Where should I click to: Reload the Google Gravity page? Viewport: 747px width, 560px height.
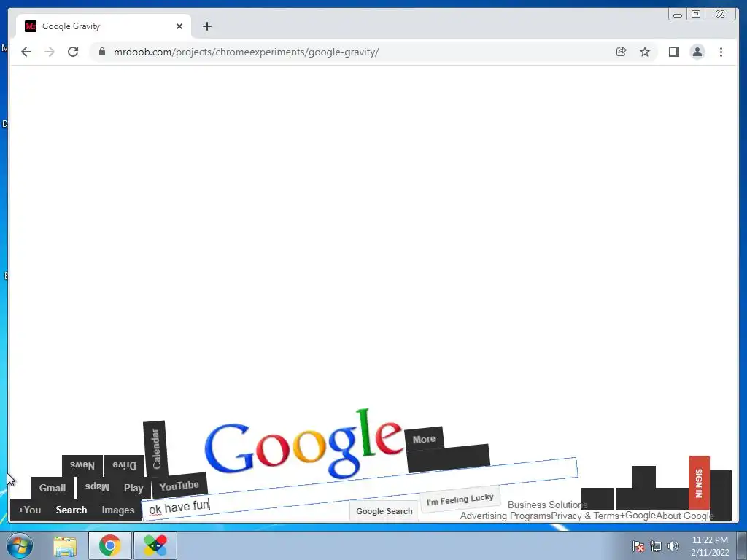coord(73,52)
